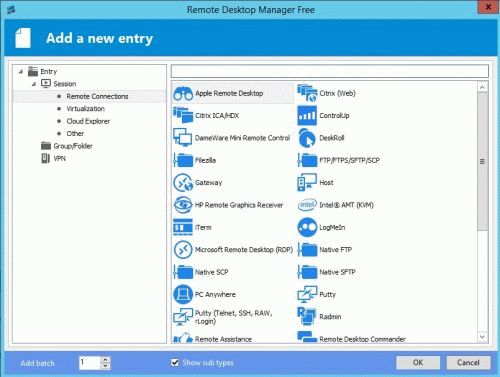Click the Session node label

pyautogui.click(x=65, y=84)
